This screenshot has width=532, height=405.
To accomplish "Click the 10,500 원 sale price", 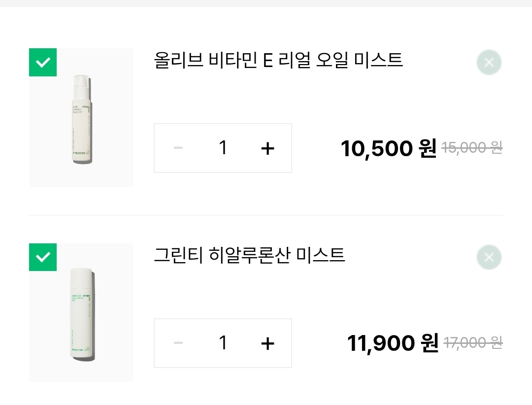I will click(x=388, y=148).
